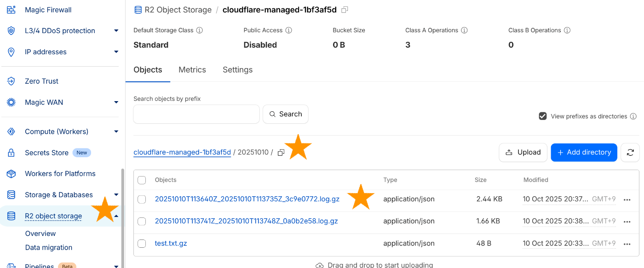The width and height of the screenshot is (644, 268).
Task: Click the Workers for Platforms cube icon
Action: pos(11,174)
